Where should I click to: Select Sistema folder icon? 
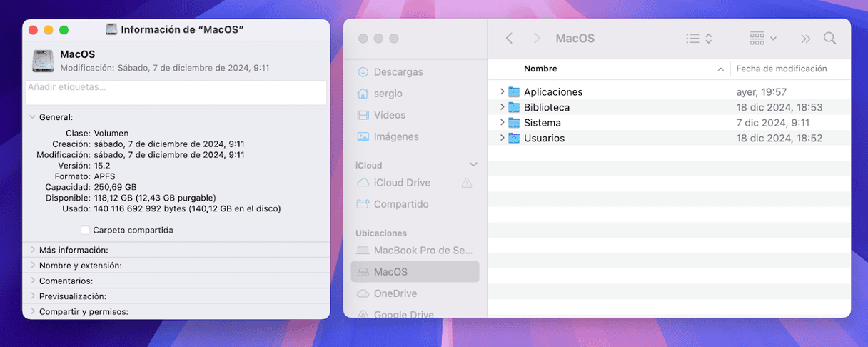514,123
